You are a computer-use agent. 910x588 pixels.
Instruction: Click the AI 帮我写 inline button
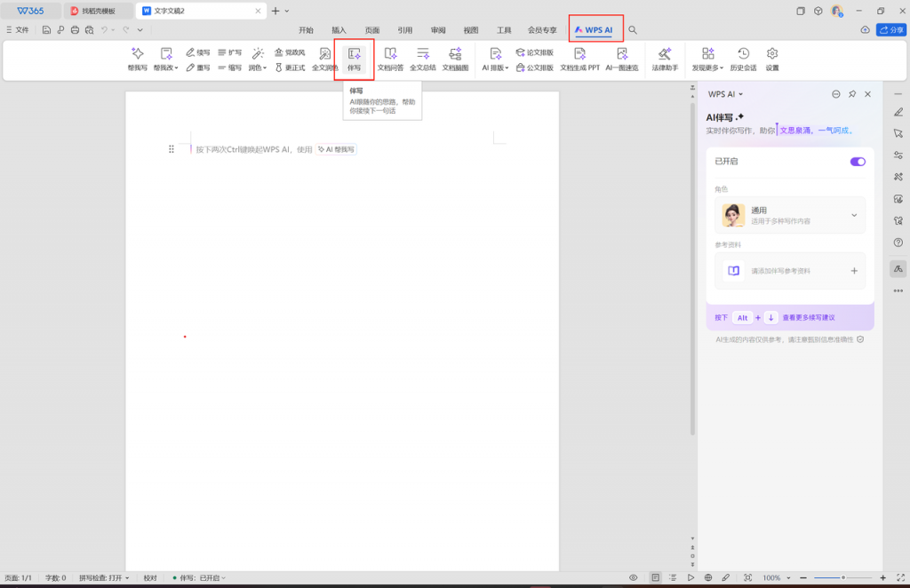pos(336,149)
